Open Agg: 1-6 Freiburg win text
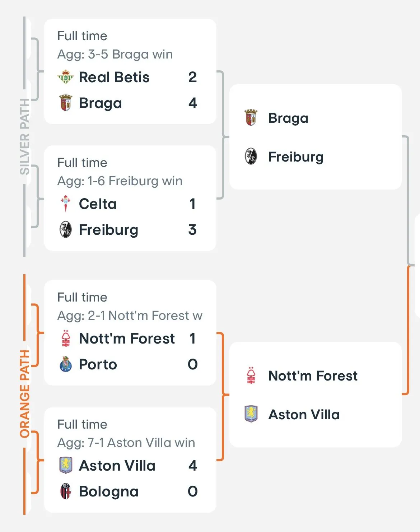 point(120,181)
